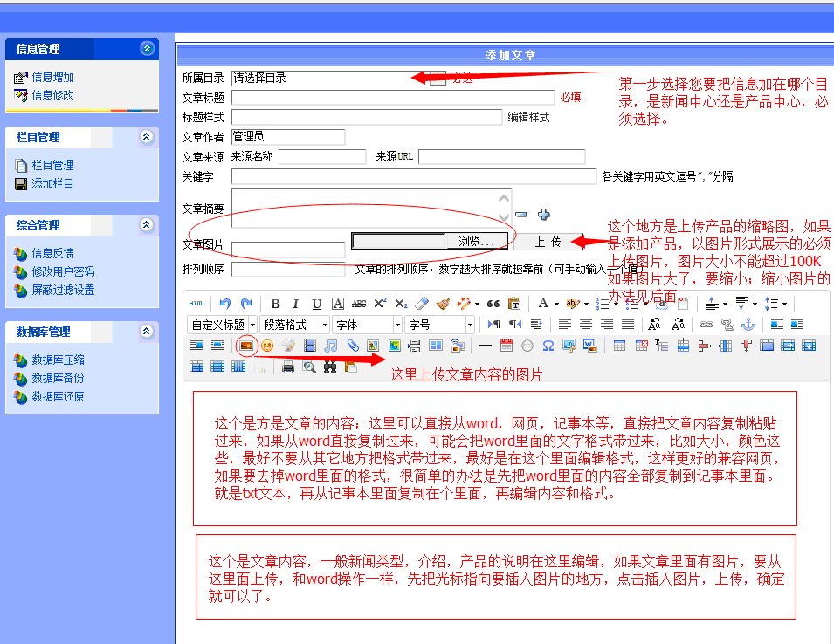Open the 字体 font dropdown

pos(366,325)
